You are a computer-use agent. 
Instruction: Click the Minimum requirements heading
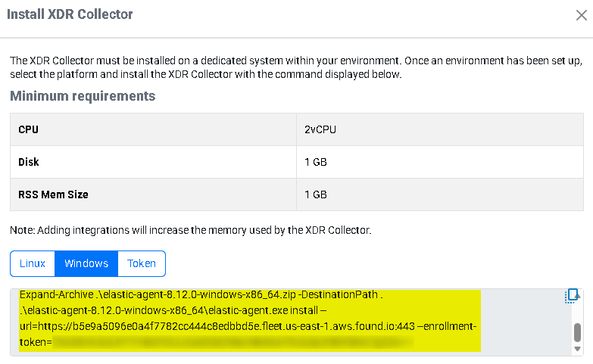[x=83, y=96]
